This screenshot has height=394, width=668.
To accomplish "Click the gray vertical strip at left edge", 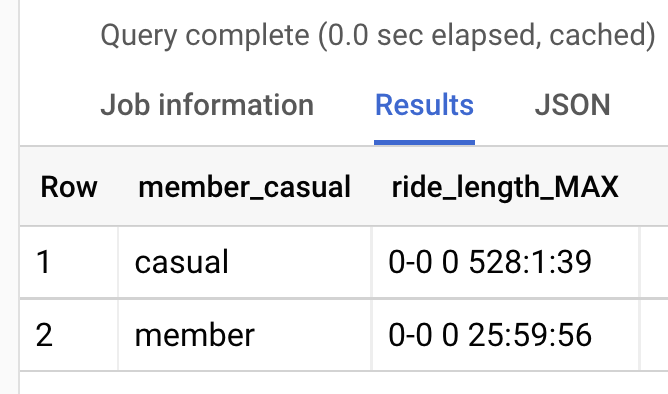I will click(9, 197).
